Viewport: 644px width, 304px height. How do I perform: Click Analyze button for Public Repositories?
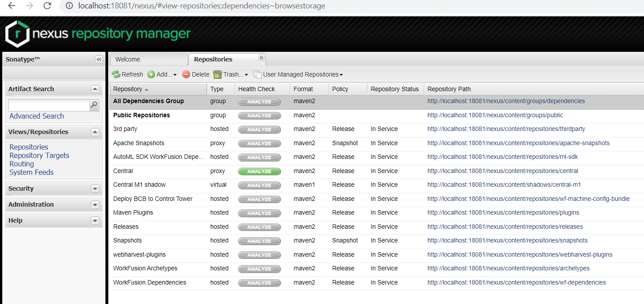pos(259,115)
